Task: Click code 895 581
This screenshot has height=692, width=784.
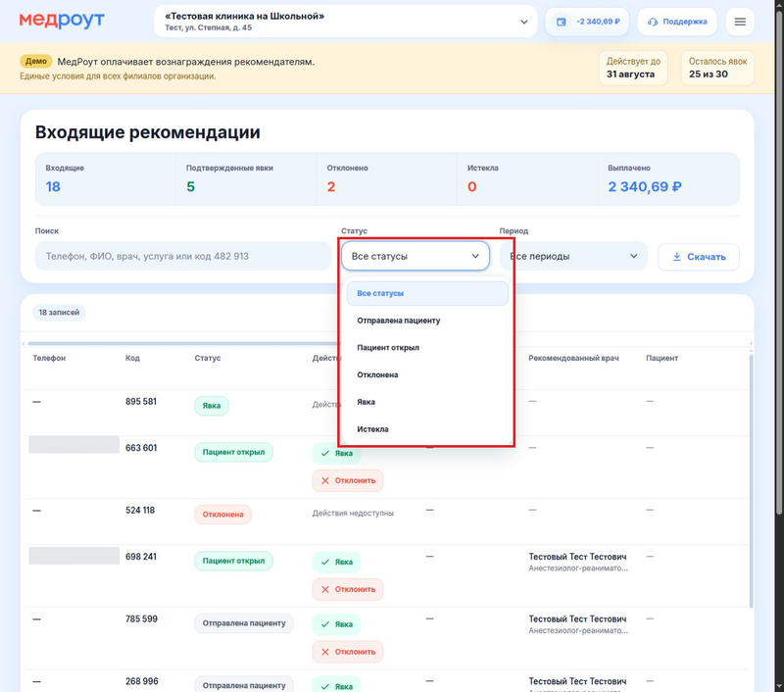Action: (141, 402)
